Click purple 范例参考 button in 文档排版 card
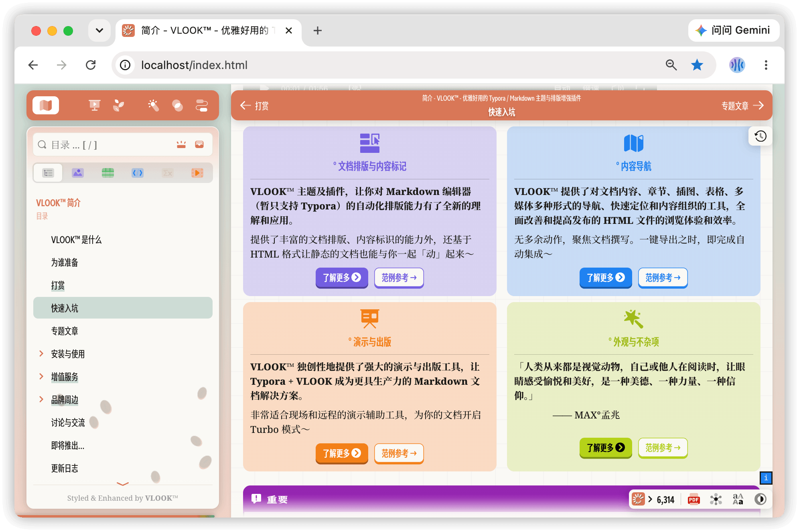 399,278
